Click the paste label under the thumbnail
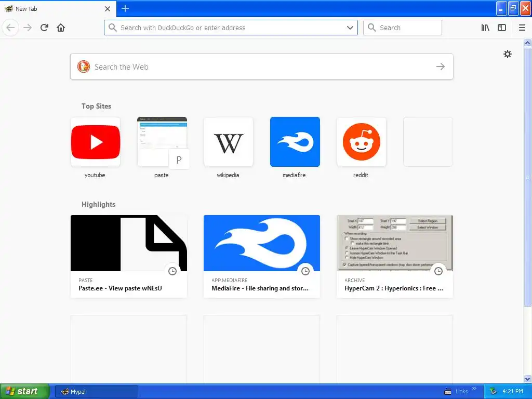The height and width of the screenshot is (399, 532). (x=162, y=175)
